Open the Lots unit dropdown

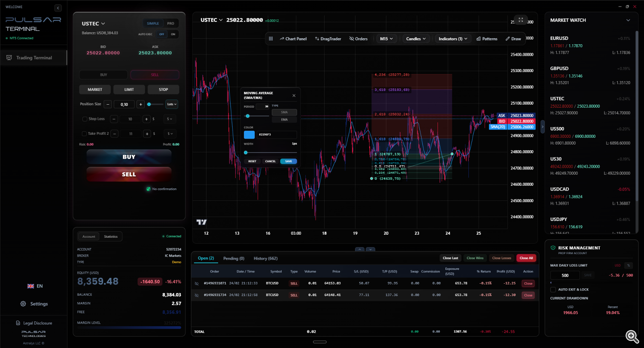coord(171,104)
